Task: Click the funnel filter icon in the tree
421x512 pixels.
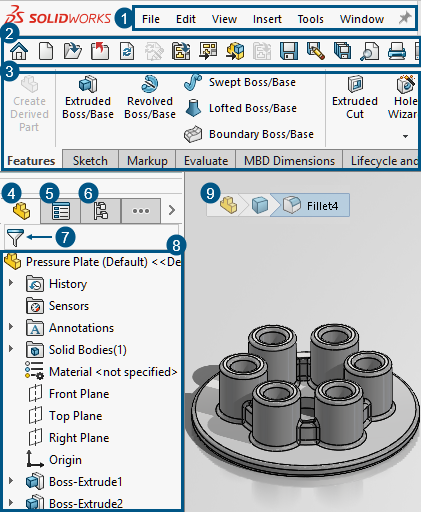Action: (x=15, y=238)
